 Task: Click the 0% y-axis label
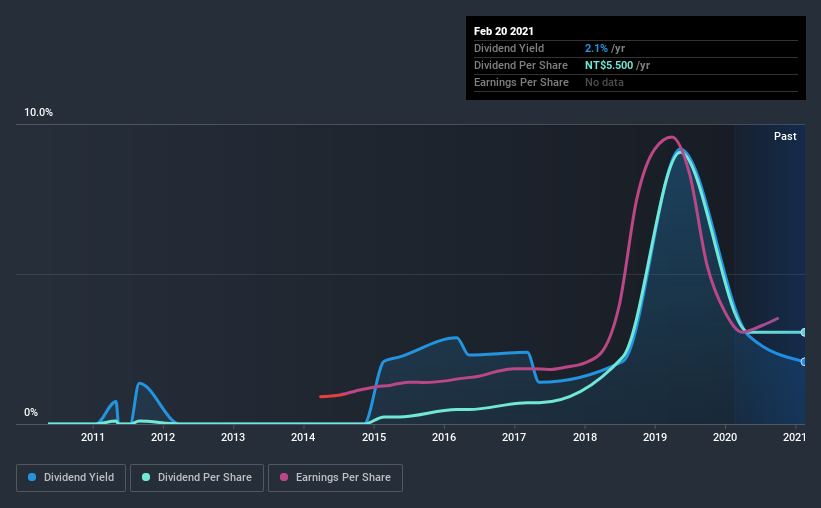[x=31, y=413]
